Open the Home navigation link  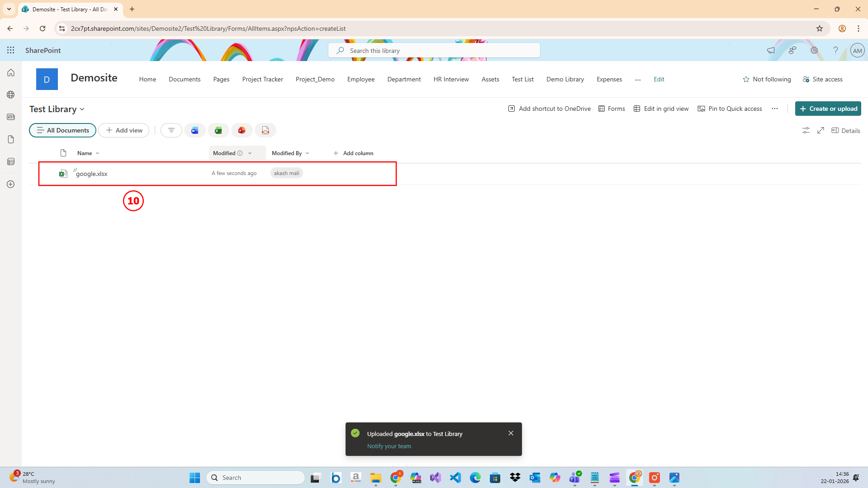click(x=147, y=79)
